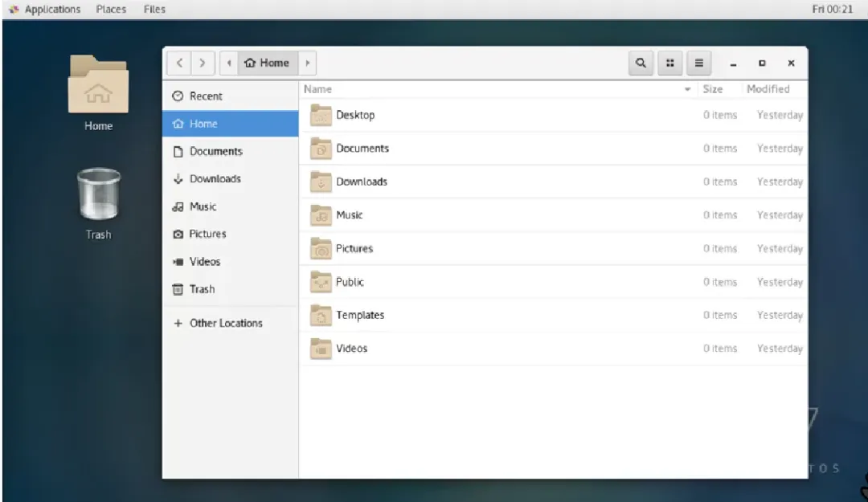Open the hamburger view options menu

[x=698, y=63]
